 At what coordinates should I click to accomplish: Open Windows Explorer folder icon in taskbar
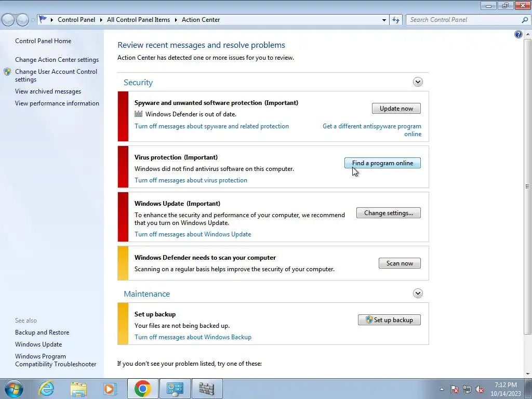(x=78, y=389)
